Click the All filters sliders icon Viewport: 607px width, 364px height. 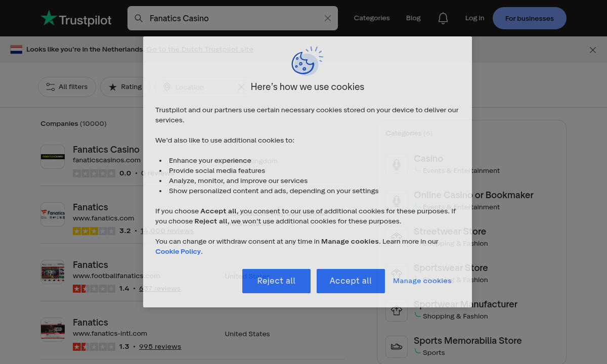tap(51, 87)
